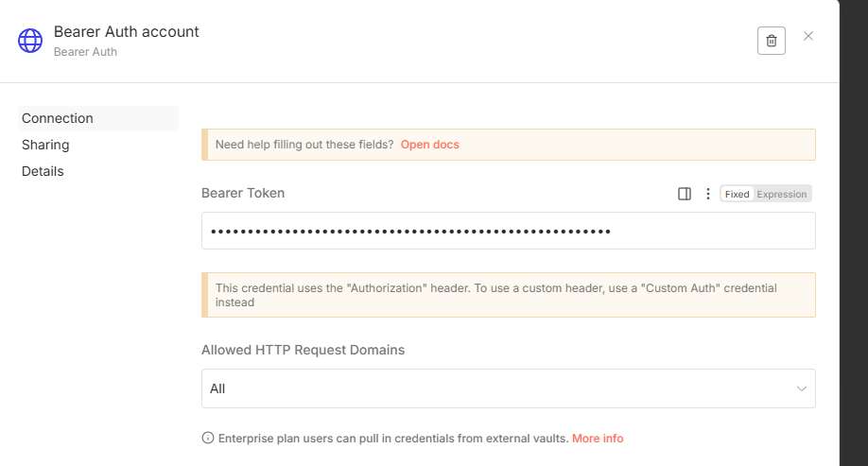Open the Allowed HTTP Request Domains dropdown
Viewport: 868px width, 466px height.
[508, 388]
